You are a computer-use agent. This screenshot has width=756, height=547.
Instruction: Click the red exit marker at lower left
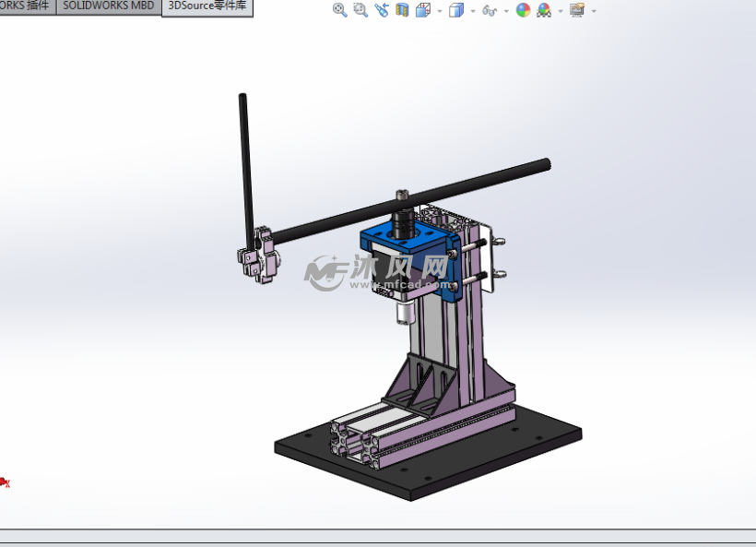[x=6, y=481]
